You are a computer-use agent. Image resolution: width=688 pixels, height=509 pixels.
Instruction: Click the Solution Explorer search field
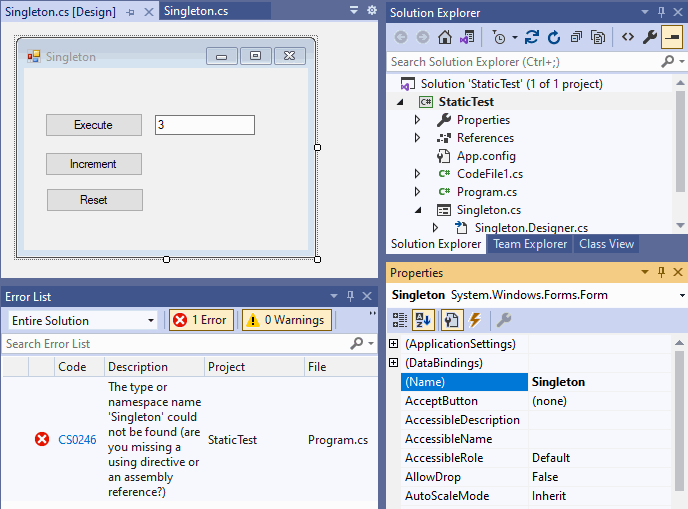point(524,62)
